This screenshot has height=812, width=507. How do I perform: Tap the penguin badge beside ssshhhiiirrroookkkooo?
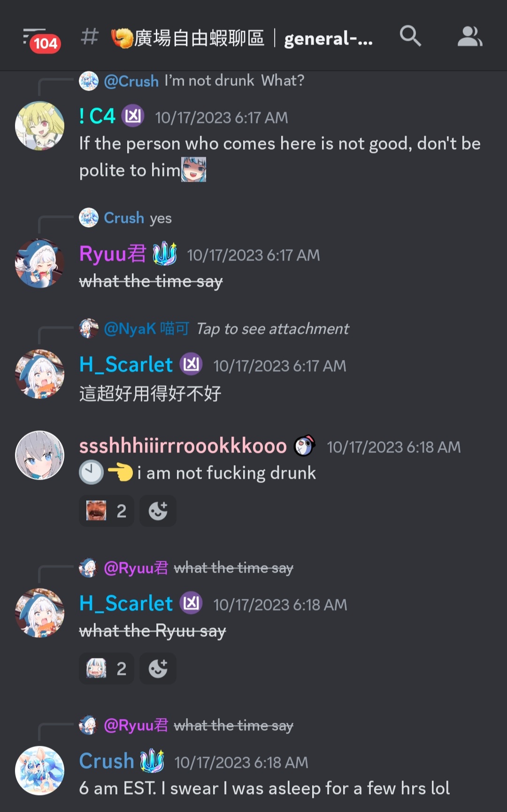click(305, 445)
